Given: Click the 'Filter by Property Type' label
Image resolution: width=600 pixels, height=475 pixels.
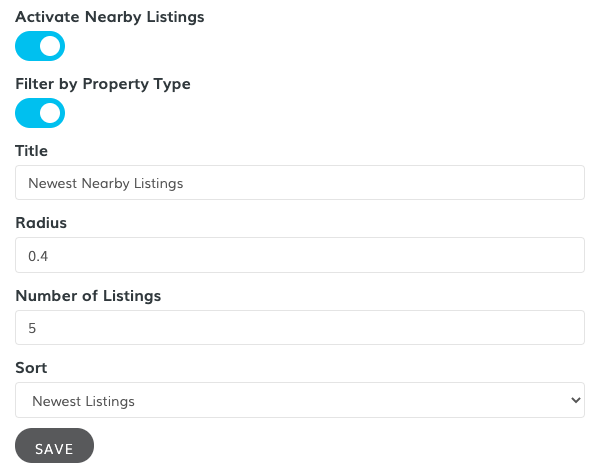Looking at the screenshot, I should click(x=103, y=84).
